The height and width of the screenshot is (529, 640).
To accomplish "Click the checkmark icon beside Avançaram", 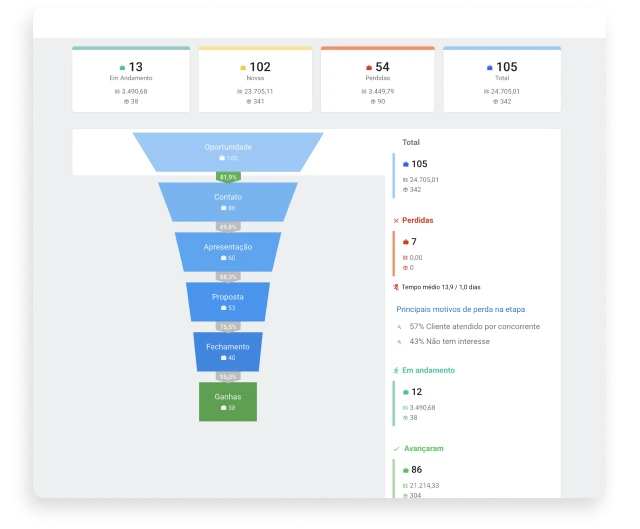I will click(396, 449).
